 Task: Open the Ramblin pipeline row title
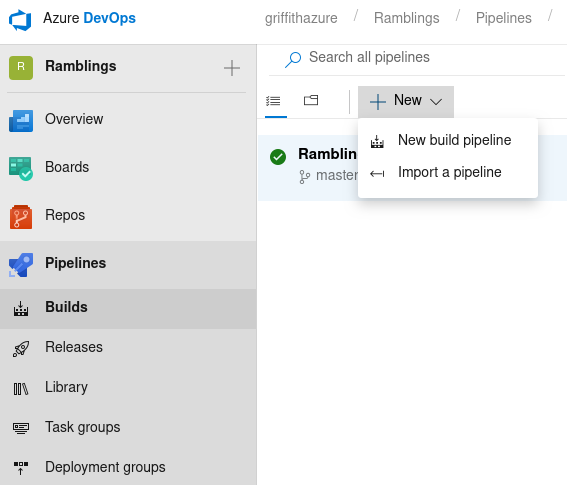pyautogui.click(x=327, y=154)
